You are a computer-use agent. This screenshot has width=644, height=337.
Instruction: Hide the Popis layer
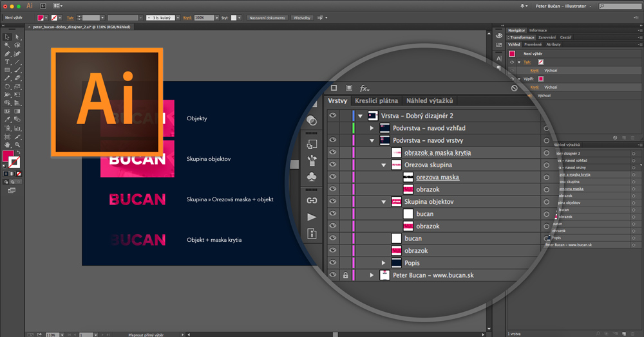pyautogui.click(x=333, y=263)
